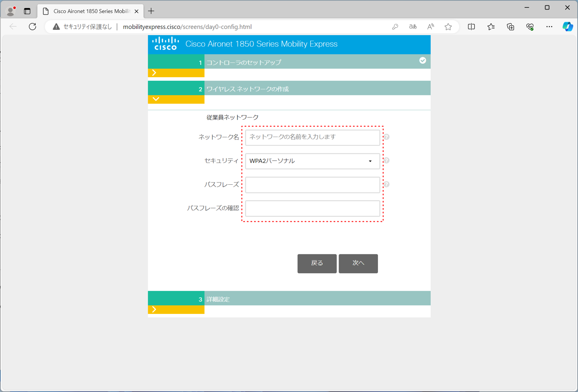Open the security WPA2 personal dropdown
Viewport: 578px width, 392px height.
point(312,161)
